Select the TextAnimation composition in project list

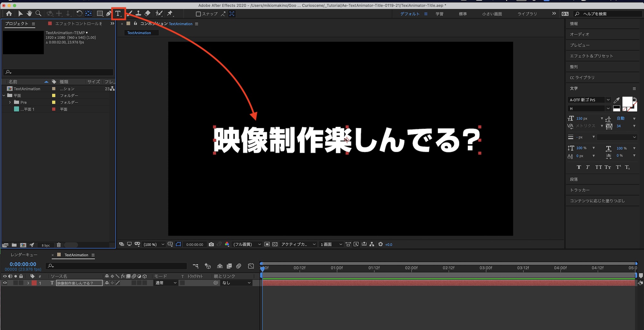tap(27, 89)
